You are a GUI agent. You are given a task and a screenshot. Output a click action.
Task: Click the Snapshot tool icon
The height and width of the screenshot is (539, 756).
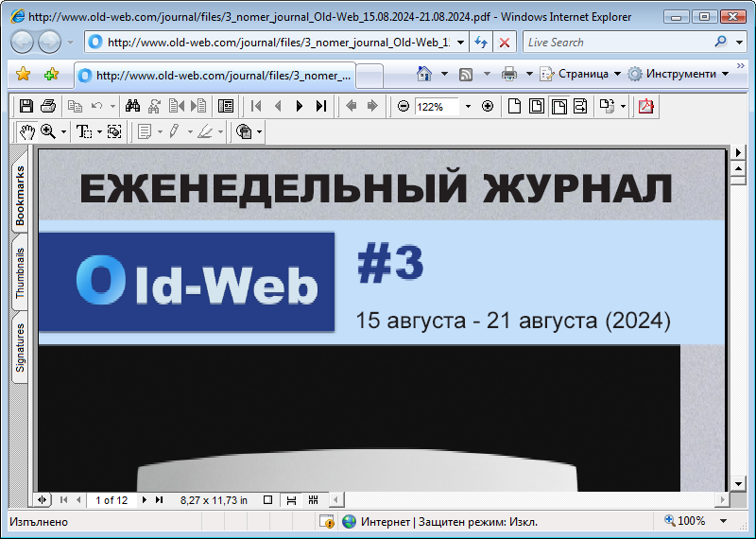click(x=114, y=131)
